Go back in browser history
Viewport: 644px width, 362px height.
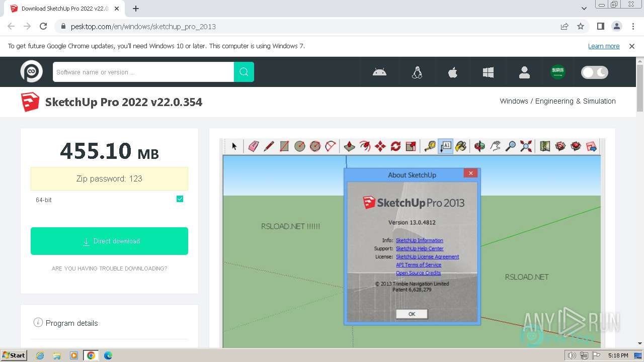(x=11, y=26)
